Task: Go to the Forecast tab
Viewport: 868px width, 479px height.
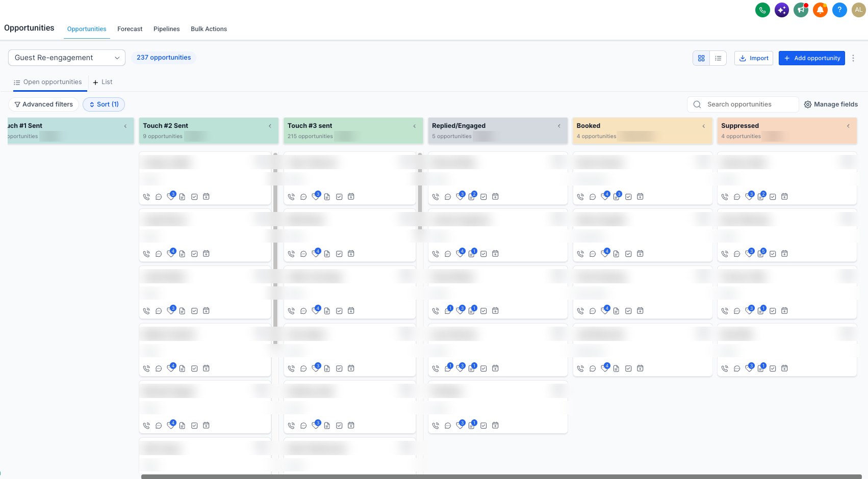Action: (130, 29)
